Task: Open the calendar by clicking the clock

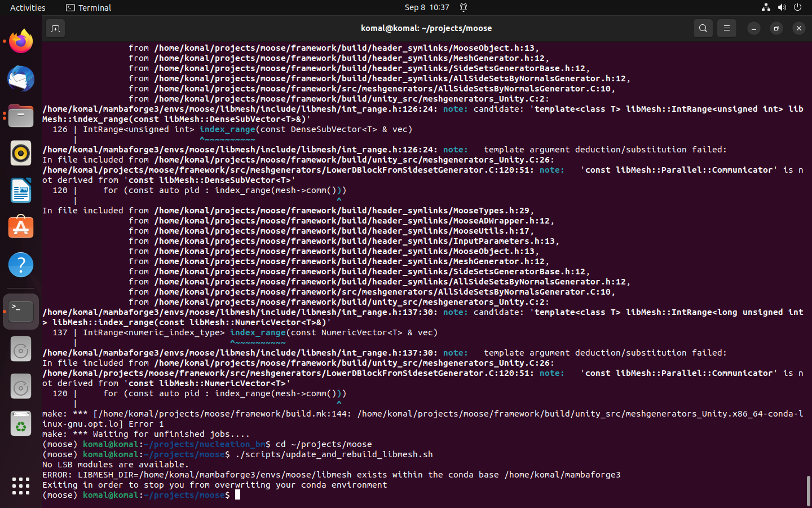Action: (x=426, y=7)
